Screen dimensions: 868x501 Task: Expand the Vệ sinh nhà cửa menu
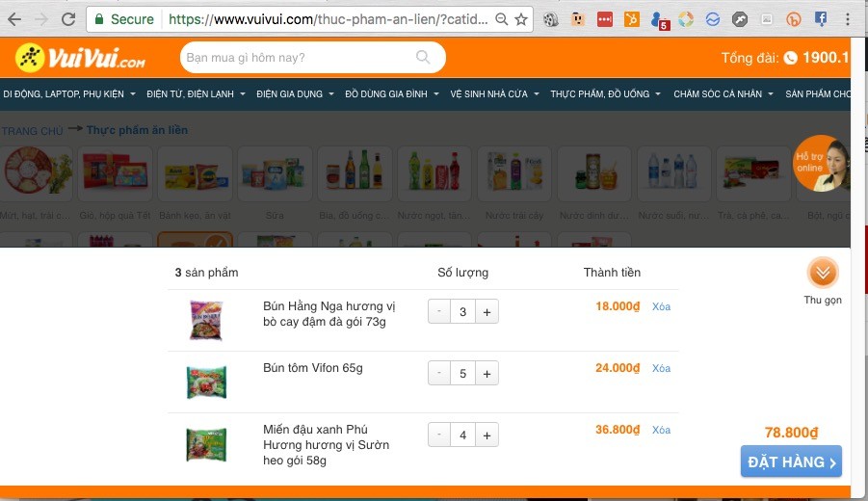coord(494,94)
